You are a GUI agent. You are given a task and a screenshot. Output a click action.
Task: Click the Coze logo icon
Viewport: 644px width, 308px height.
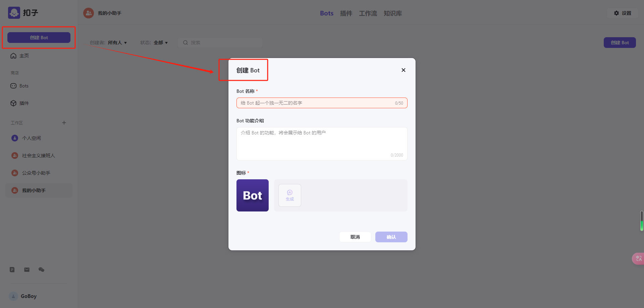(x=14, y=13)
